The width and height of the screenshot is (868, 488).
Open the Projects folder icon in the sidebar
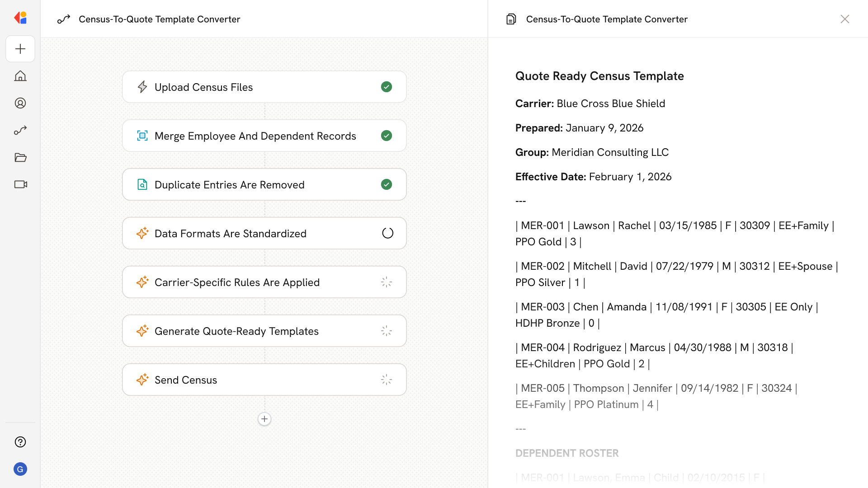[x=20, y=157]
